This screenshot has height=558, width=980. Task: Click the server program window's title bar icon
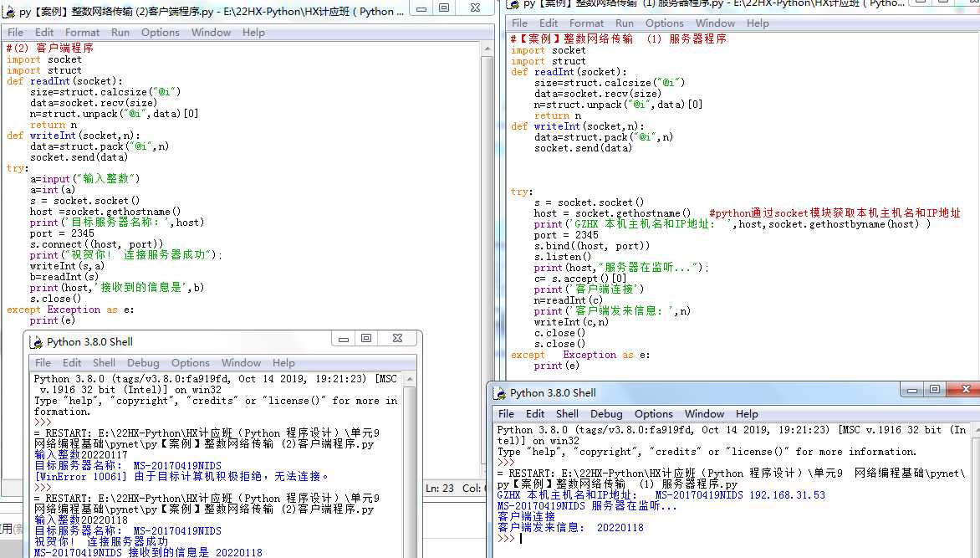tap(512, 4)
